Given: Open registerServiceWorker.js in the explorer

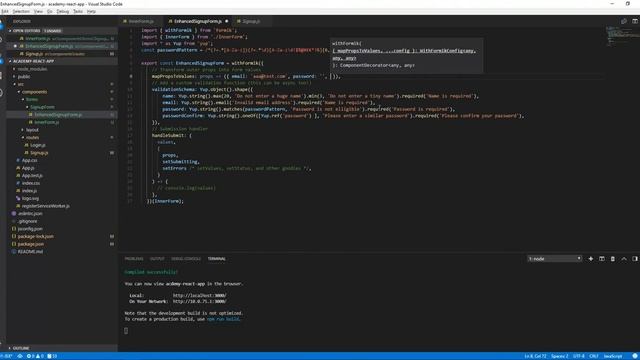Looking at the screenshot, I should (x=45, y=206).
